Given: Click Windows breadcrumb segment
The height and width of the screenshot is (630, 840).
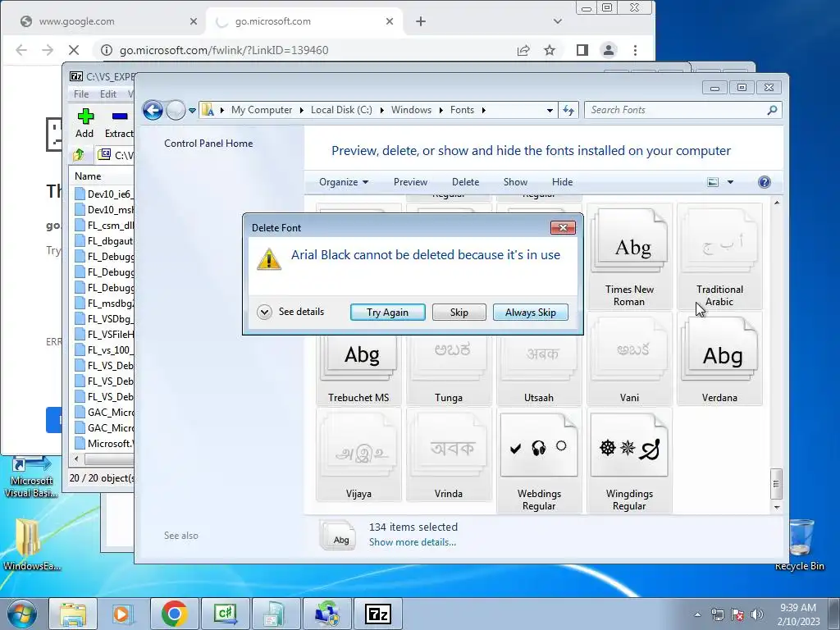Looking at the screenshot, I should coord(411,110).
